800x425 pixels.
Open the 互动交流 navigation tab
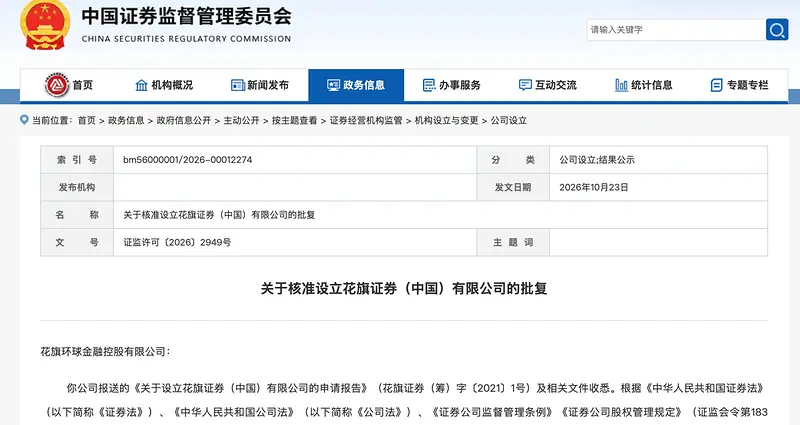tap(548, 85)
